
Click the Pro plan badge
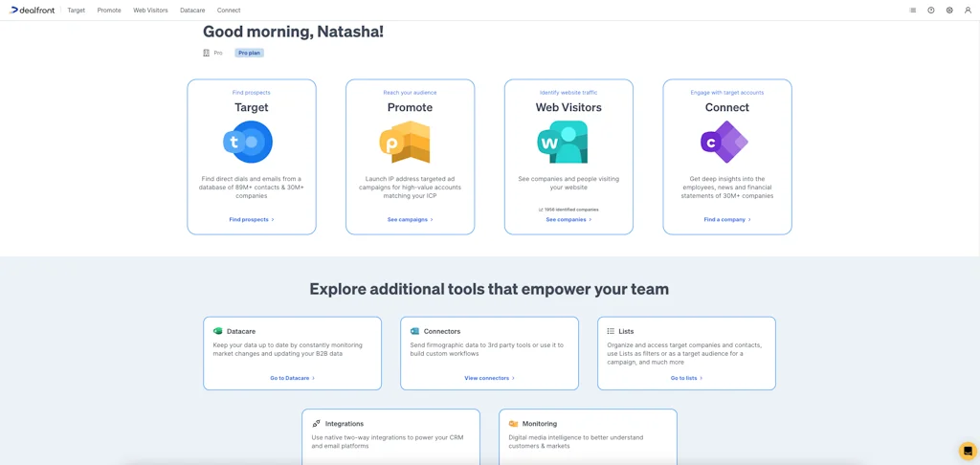point(250,54)
